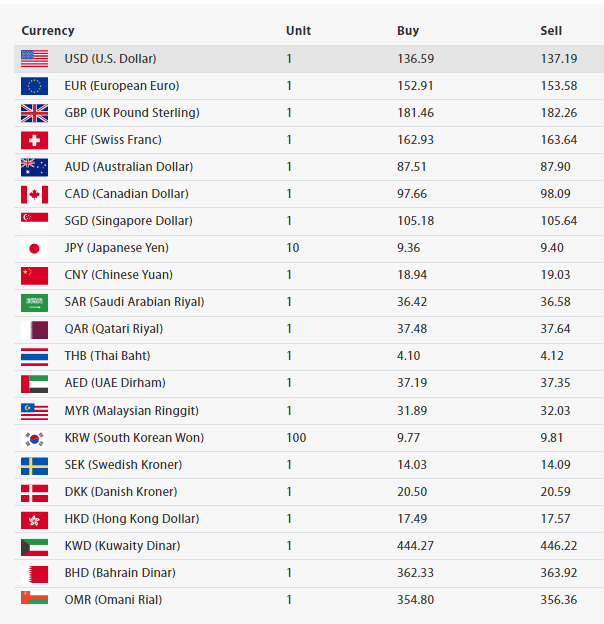Select the Sell column header
The width and height of the screenshot is (604, 624).
(x=551, y=31)
